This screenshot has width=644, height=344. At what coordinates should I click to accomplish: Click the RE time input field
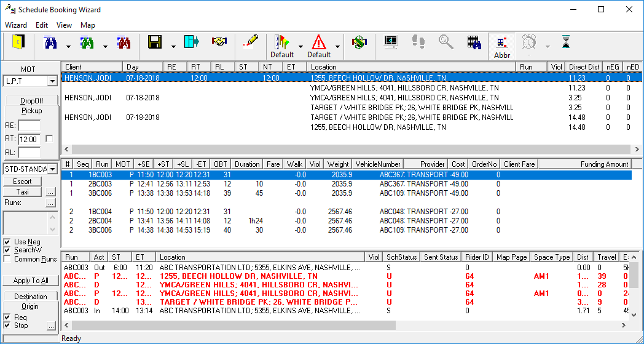coord(29,126)
